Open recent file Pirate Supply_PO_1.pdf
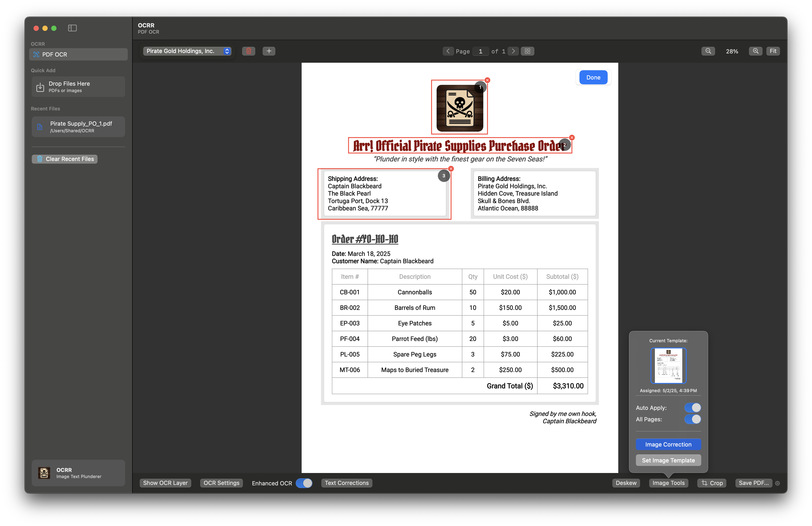The width and height of the screenshot is (812, 526). point(79,127)
